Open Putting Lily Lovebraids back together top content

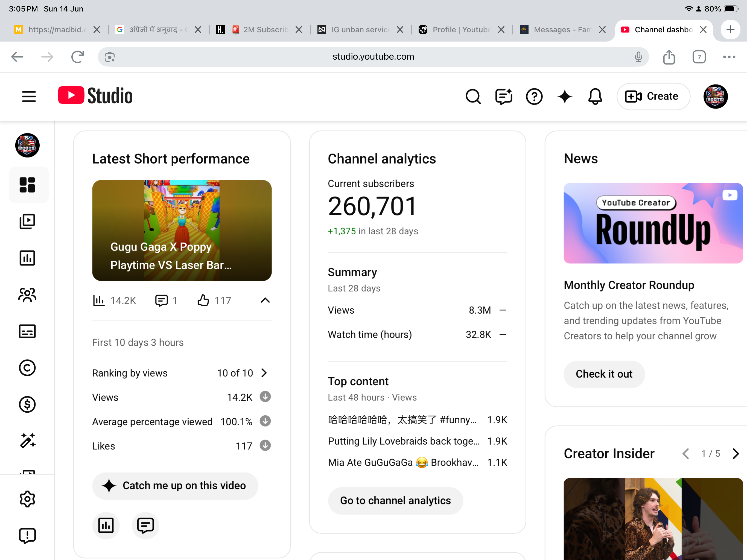tap(418, 441)
